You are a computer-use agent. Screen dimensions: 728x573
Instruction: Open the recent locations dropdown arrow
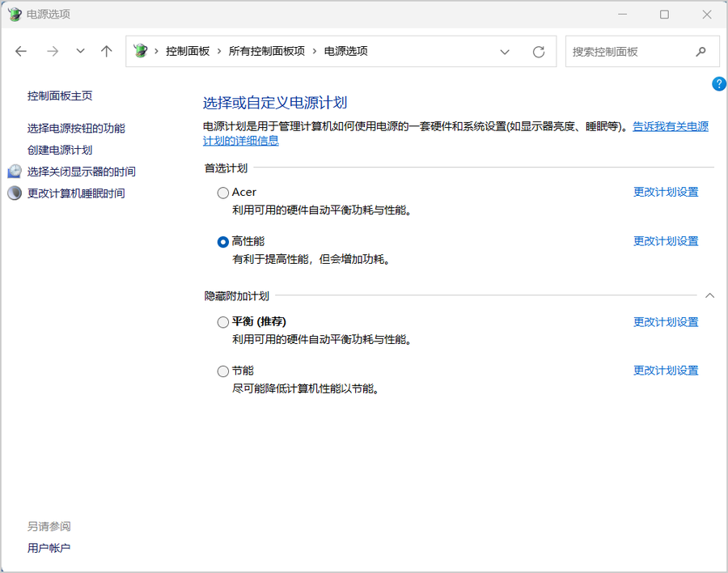80,51
